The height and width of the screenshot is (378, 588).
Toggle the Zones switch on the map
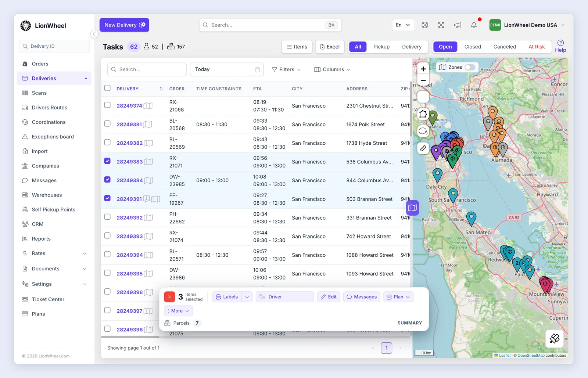click(470, 67)
